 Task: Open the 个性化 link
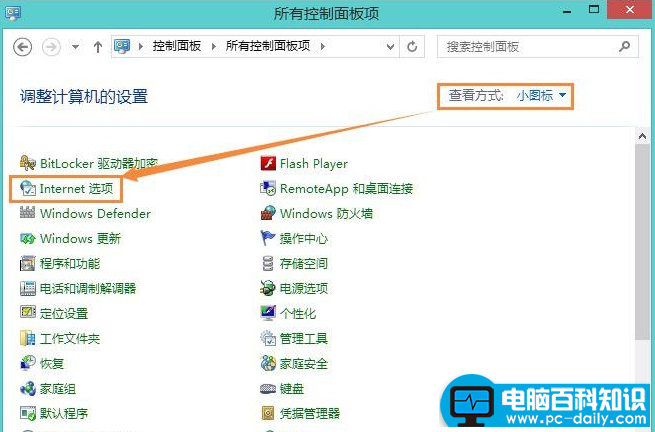[x=298, y=313]
